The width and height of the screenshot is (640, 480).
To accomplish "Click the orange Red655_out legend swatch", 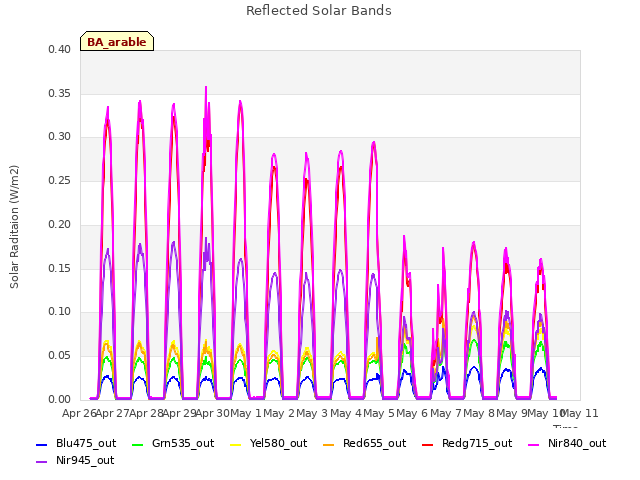I will point(329,444).
